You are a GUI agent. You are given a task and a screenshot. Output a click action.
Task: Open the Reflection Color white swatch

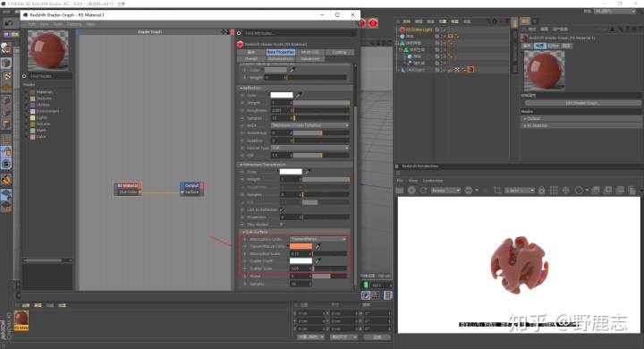click(282, 95)
